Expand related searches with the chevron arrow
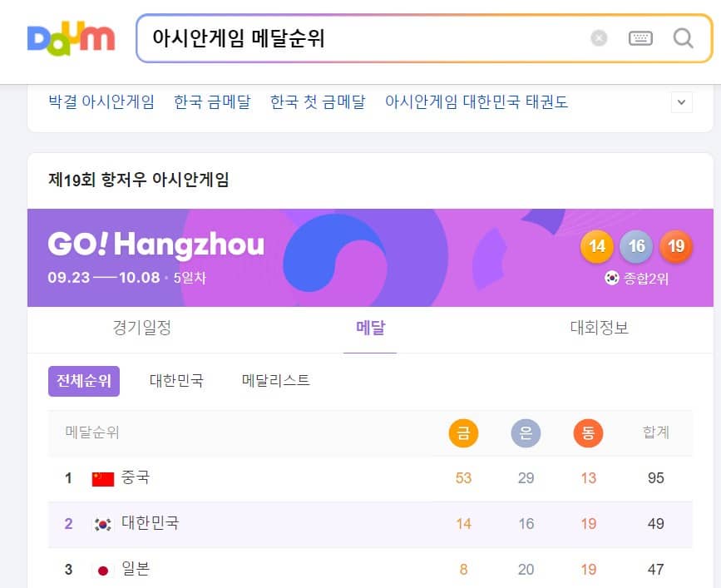Viewport: 721px width, 588px height. pyautogui.click(x=682, y=101)
